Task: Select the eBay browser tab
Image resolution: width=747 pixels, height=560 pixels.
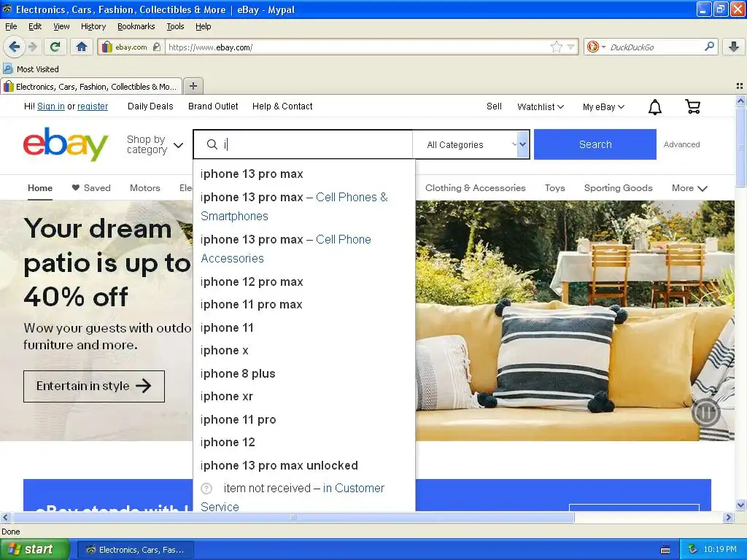Action: coord(91,86)
